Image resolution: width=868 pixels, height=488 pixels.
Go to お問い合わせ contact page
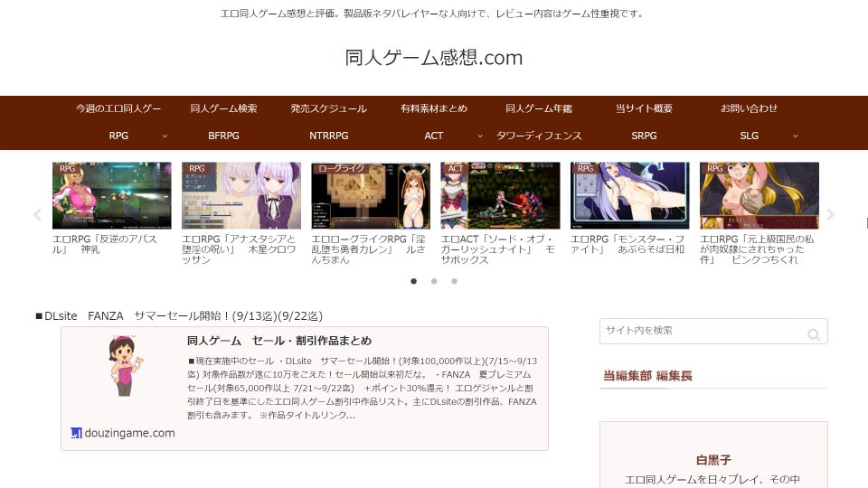click(x=749, y=108)
